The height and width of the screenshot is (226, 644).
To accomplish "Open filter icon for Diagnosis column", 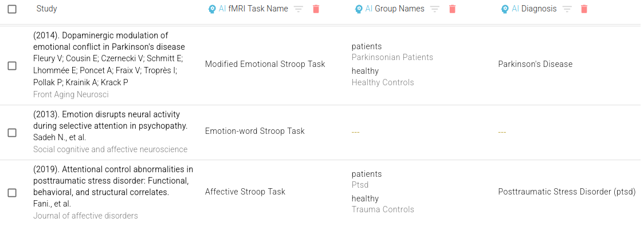I will pos(567,9).
